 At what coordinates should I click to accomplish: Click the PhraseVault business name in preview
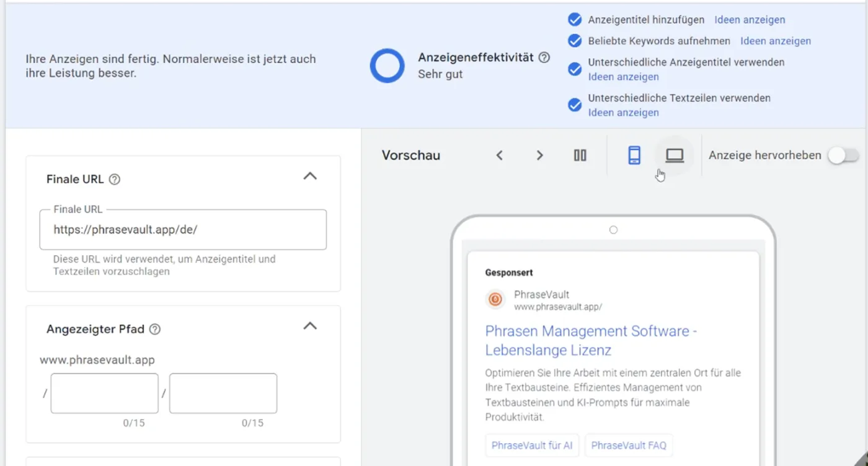[x=541, y=294]
